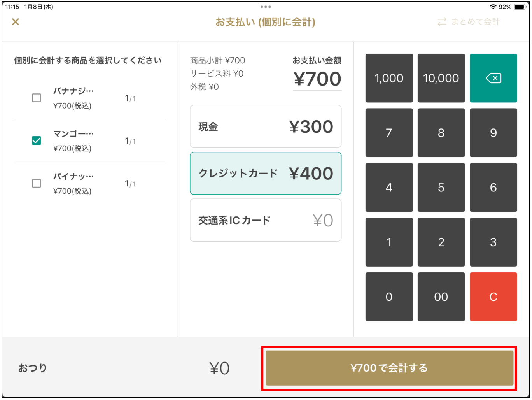The height and width of the screenshot is (400, 532).
Task: Uncheck the マンゴー… item checkbox
Action: (x=37, y=140)
